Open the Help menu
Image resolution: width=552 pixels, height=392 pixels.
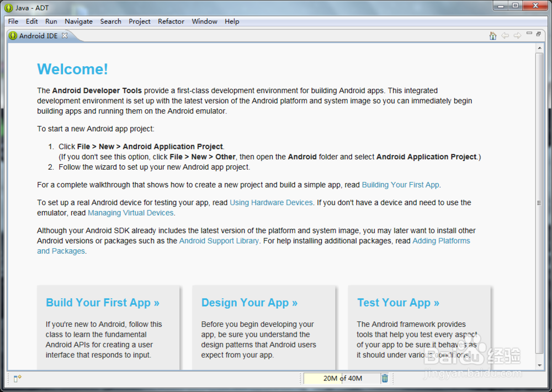tap(232, 22)
